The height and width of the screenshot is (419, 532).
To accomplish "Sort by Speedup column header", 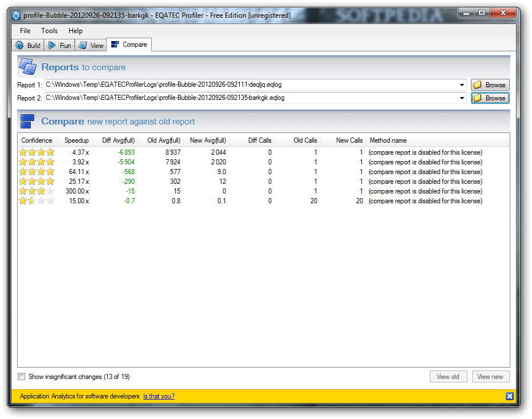I will (x=76, y=140).
